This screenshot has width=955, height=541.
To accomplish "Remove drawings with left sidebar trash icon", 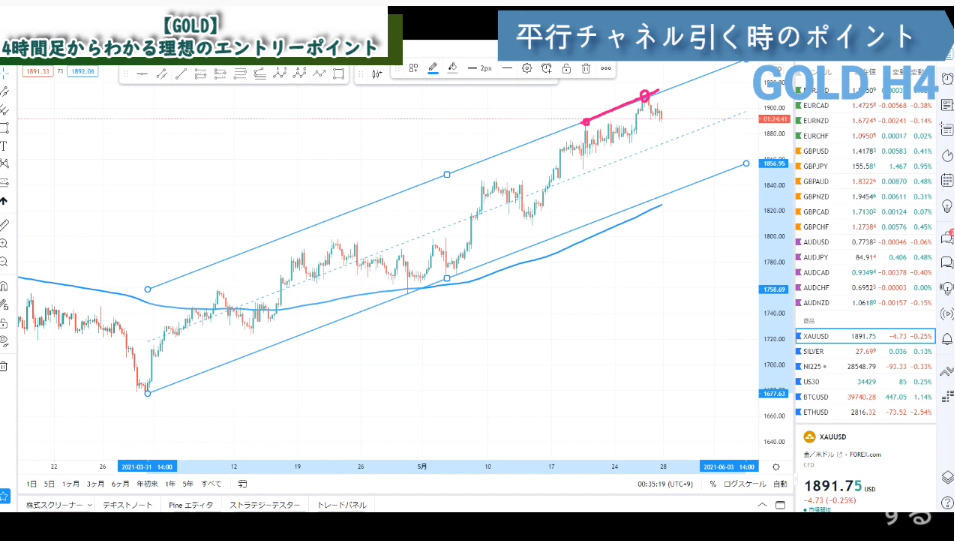I will (x=4, y=366).
